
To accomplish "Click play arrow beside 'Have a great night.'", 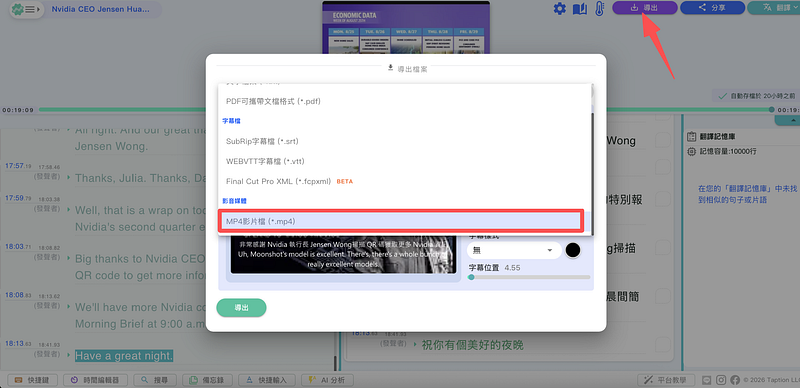I will pos(68,356).
